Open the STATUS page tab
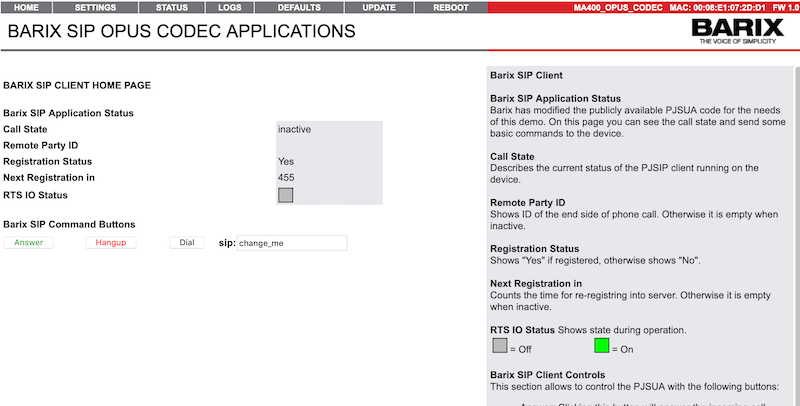 (x=172, y=8)
